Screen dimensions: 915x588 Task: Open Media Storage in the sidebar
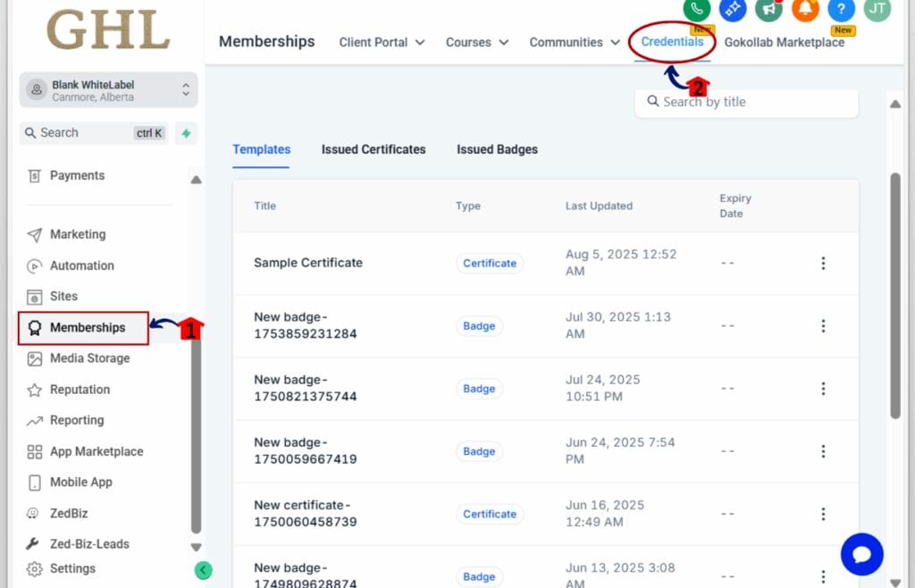[90, 358]
